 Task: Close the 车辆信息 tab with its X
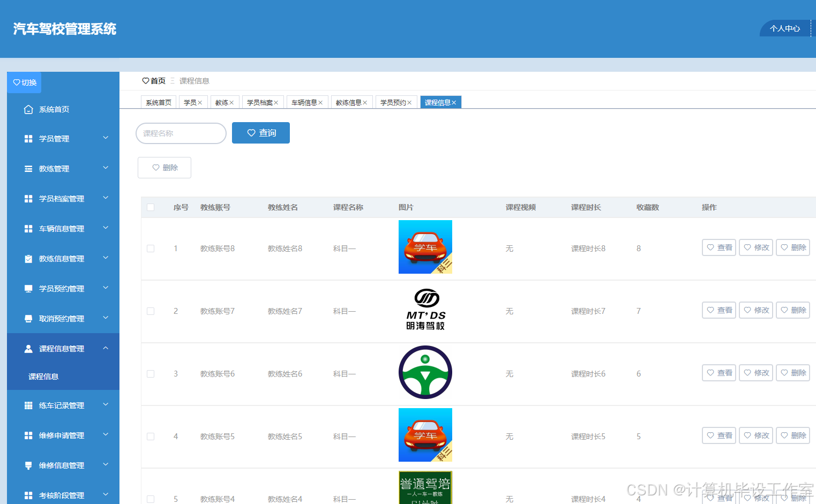click(320, 103)
